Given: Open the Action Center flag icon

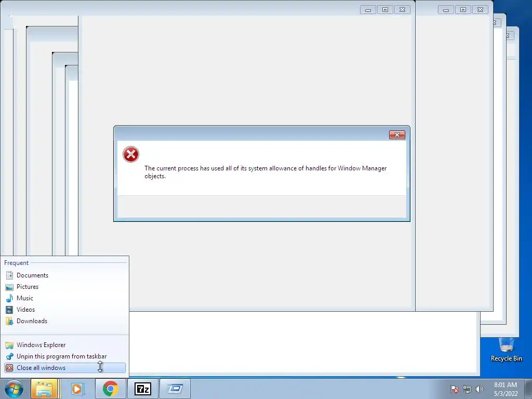Looking at the screenshot, I should 455,389.
